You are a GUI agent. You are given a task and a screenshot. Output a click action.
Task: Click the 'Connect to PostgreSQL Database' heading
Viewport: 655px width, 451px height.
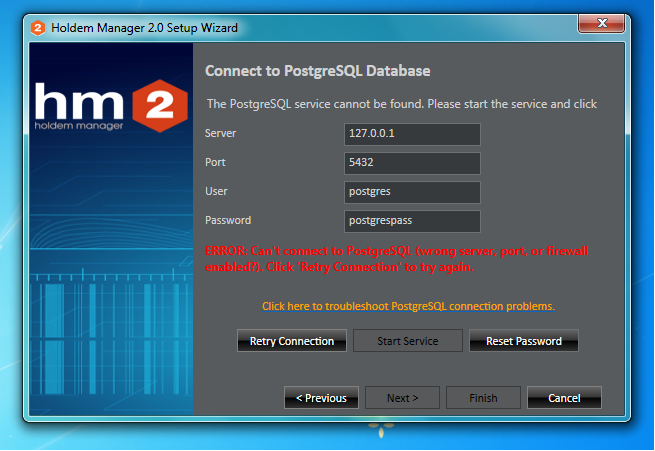tap(317, 71)
